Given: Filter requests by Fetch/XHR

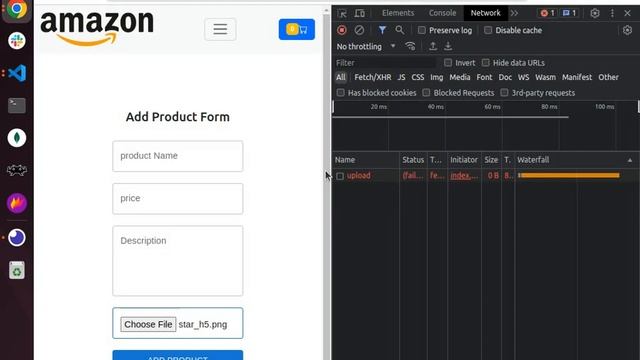Looking at the screenshot, I should pos(373,77).
